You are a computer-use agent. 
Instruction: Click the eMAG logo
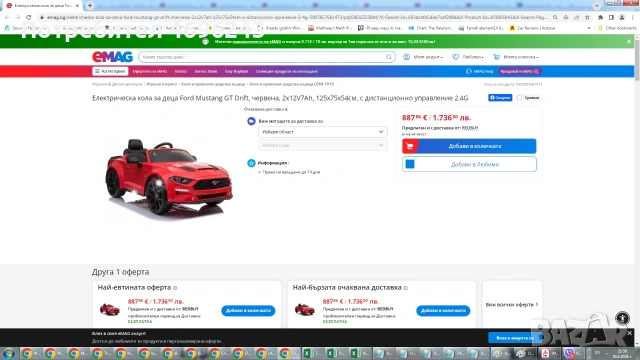pos(112,57)
